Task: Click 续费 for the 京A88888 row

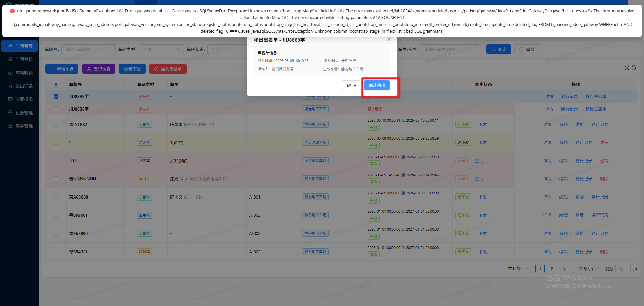Action: [580, 197]
